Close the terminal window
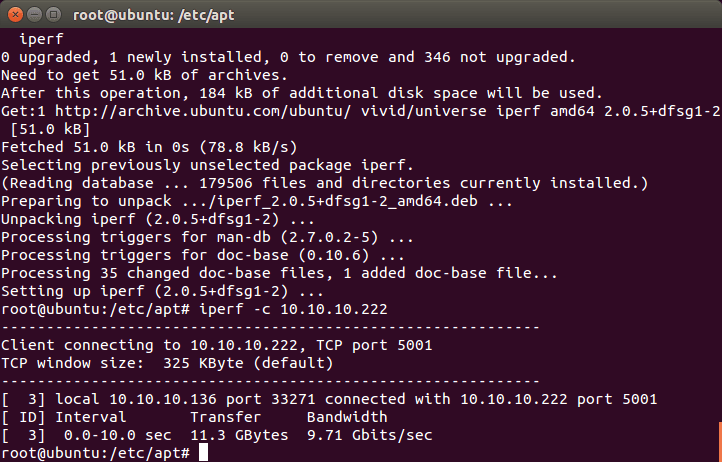The height and width of the screenshot is (462, 722). [x=14, y=14]
